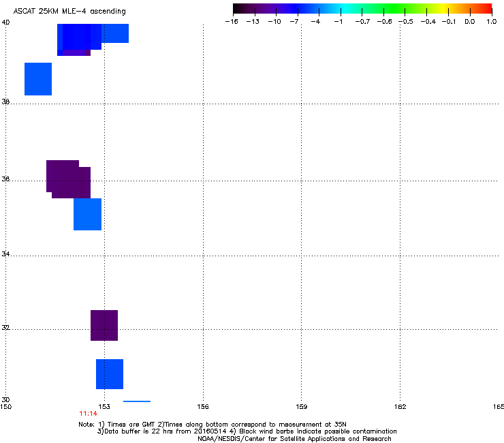Click the -16 colorbar label
The height and width of the screenshot is (443, 504).
(x=232, y=22)
